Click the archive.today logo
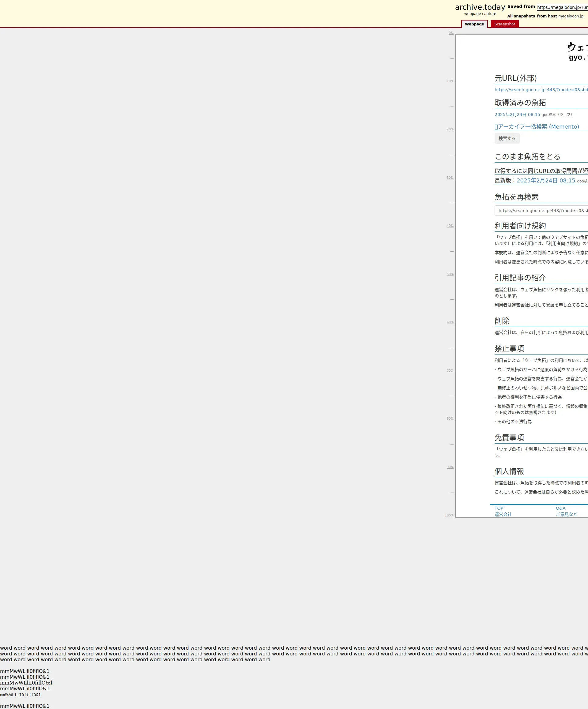The width and height of the screenshot is (588, 709). pyautogui.click(x=480, y=7)
